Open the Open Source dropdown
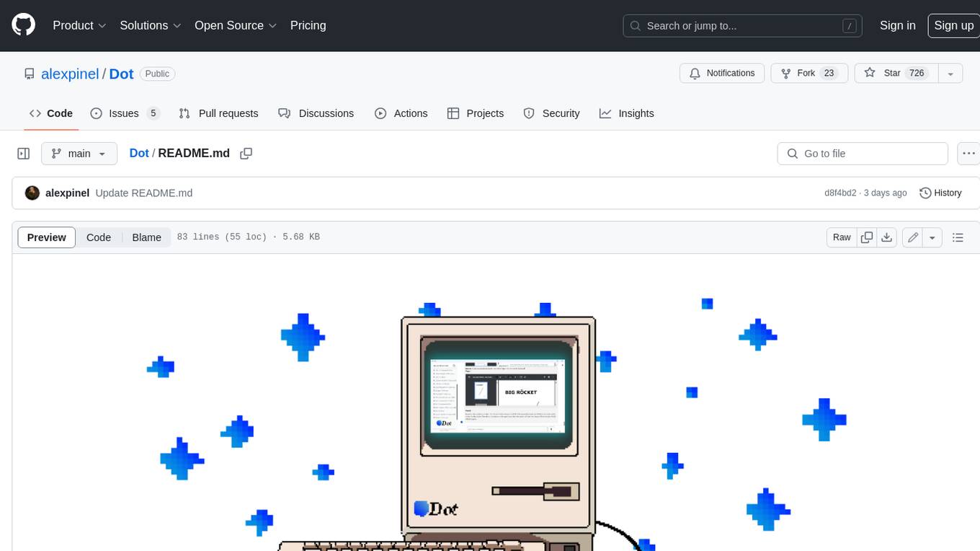Image resolution: width=980 pixels, height=551 pixels. 236,25
